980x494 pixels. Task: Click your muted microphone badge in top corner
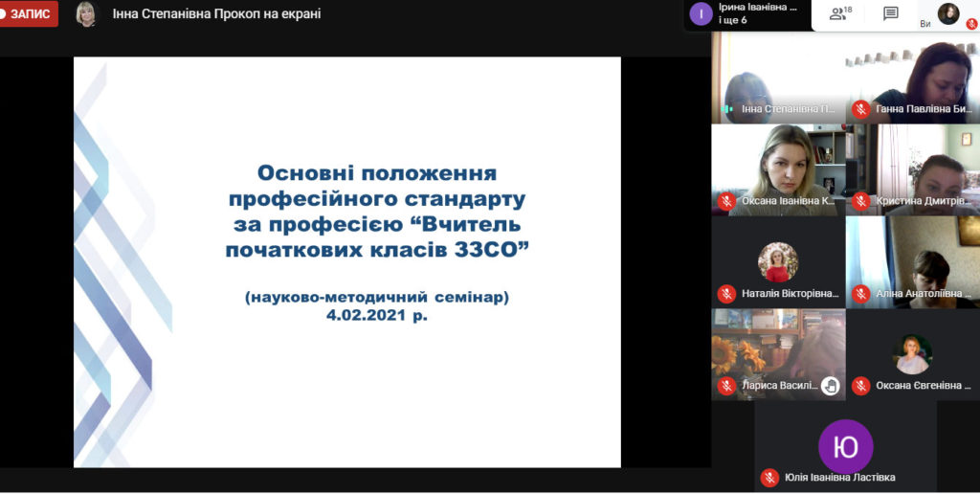[971, 24]
